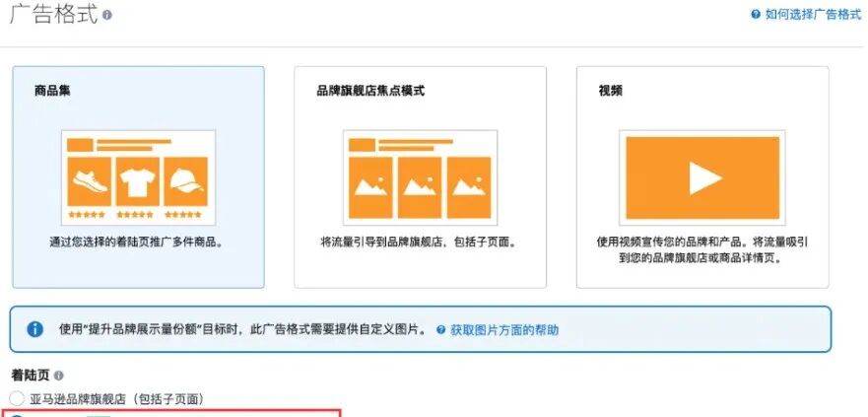Viewport: 868px width, 417px height.
Task: Click the 品牌旗舰店焦点模式 card title
Action: click(370, 91)
